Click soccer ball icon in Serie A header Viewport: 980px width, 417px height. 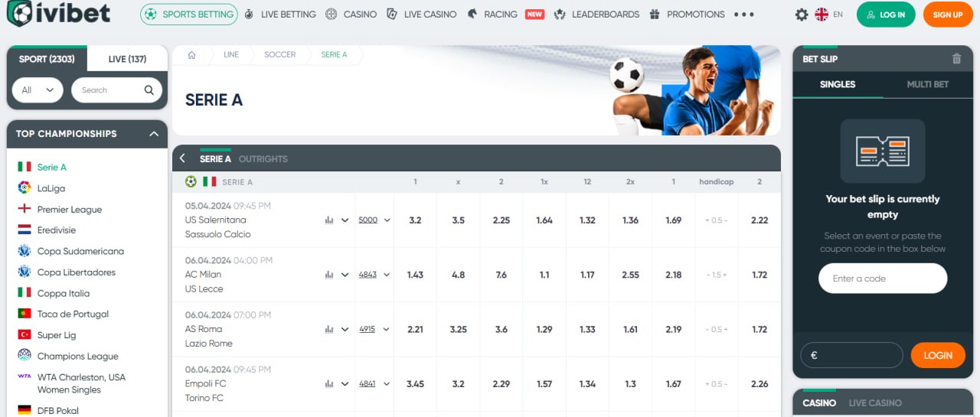pos(191,182)
